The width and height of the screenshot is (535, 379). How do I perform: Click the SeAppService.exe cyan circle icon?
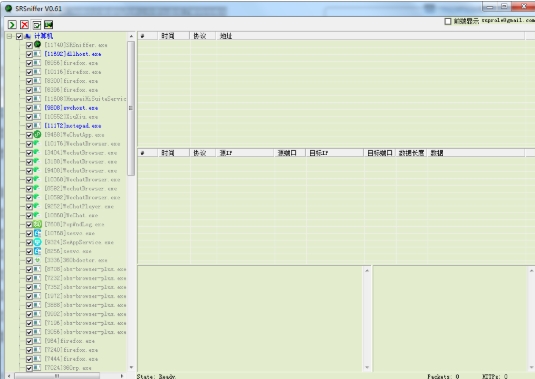coord(37,242)
